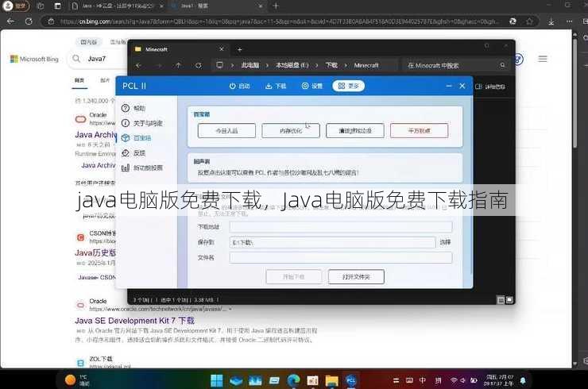Open the PCL II settings (设置) tab
Viewport: 588px width, 389px height.
tap(312, 86)
